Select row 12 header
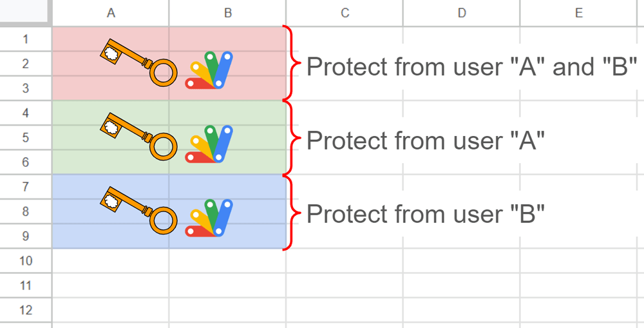 [26, 310]
